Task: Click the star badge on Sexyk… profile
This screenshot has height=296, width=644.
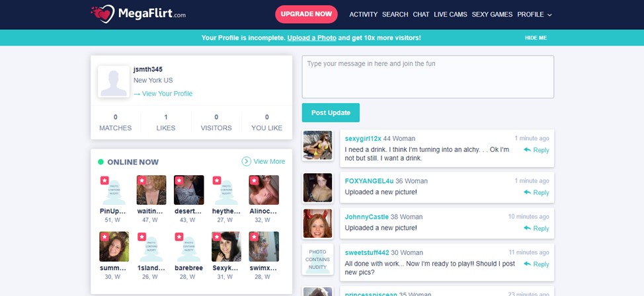Action: tap(217, 237)
